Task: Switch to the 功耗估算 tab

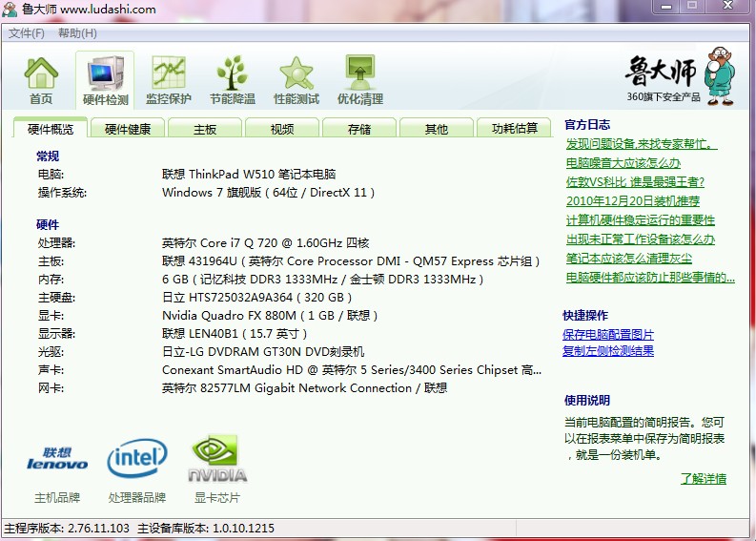Action: pyautogui.click(x=514, y=129)
